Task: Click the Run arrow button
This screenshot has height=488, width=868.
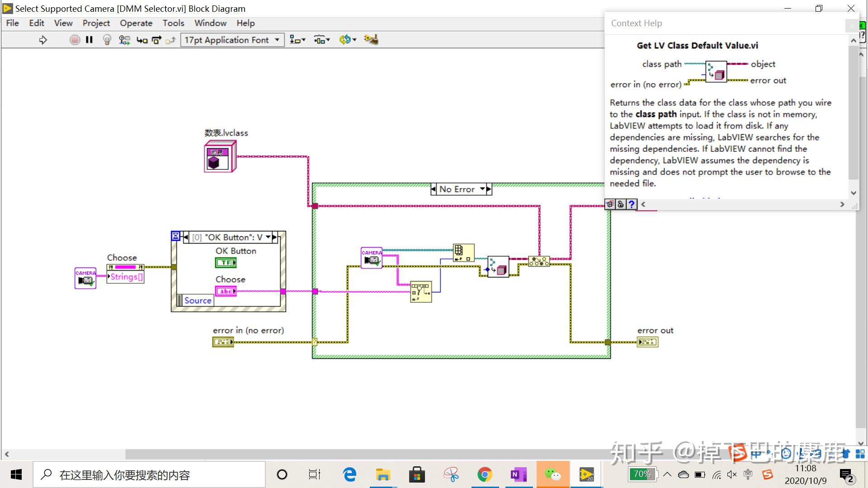Action: click(43, 40)
